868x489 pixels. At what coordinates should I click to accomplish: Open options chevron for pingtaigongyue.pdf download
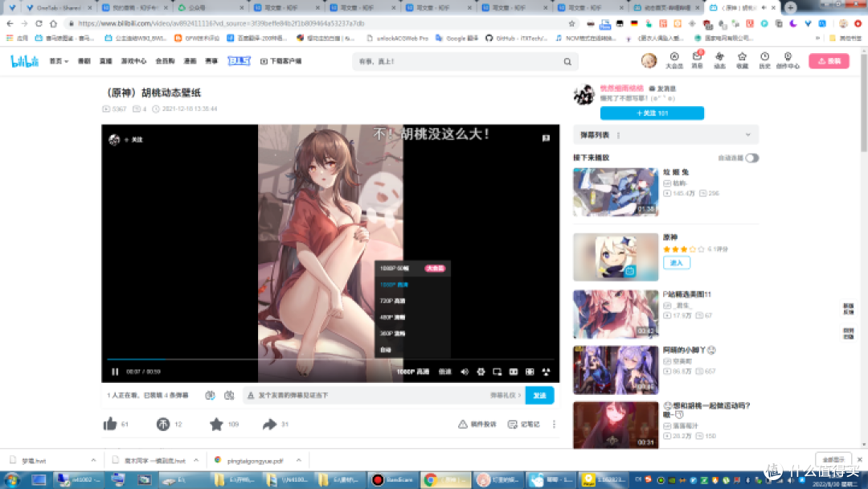[x=298, y=460]
